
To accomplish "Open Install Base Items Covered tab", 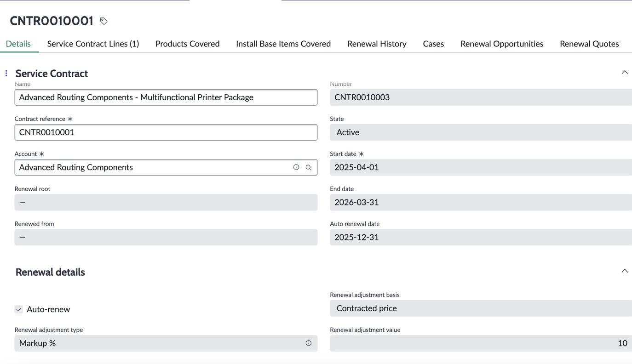I will 283,44.
